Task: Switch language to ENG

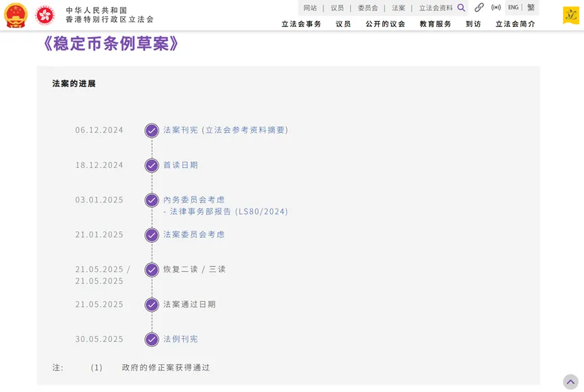Action: [x=513, y=7]
